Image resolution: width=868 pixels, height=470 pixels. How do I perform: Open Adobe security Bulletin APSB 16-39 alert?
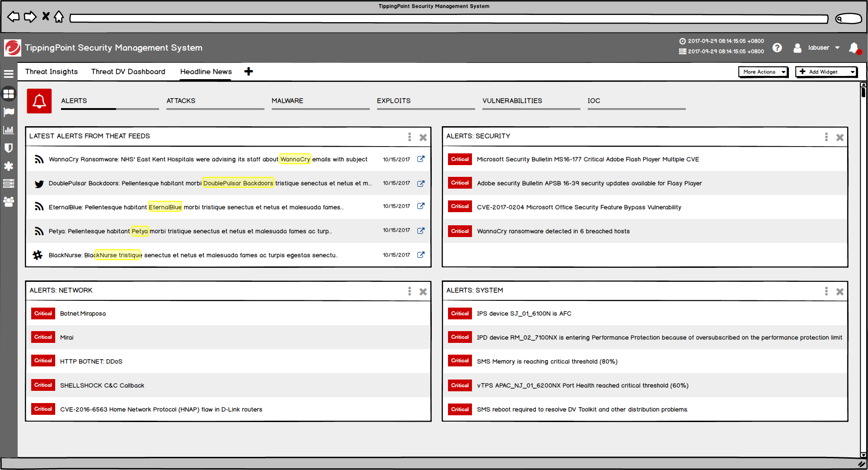click(x=644, y=183)
